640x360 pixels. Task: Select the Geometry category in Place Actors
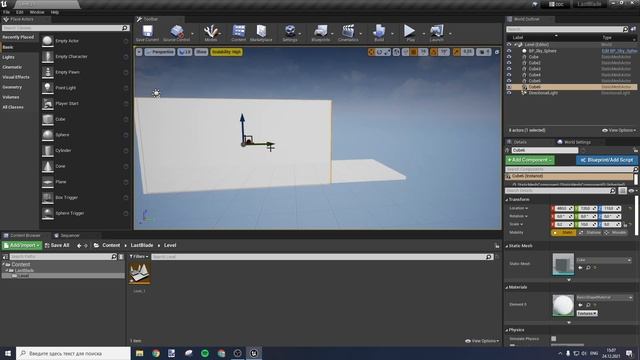pyautogui.click(x=12, y=87)
